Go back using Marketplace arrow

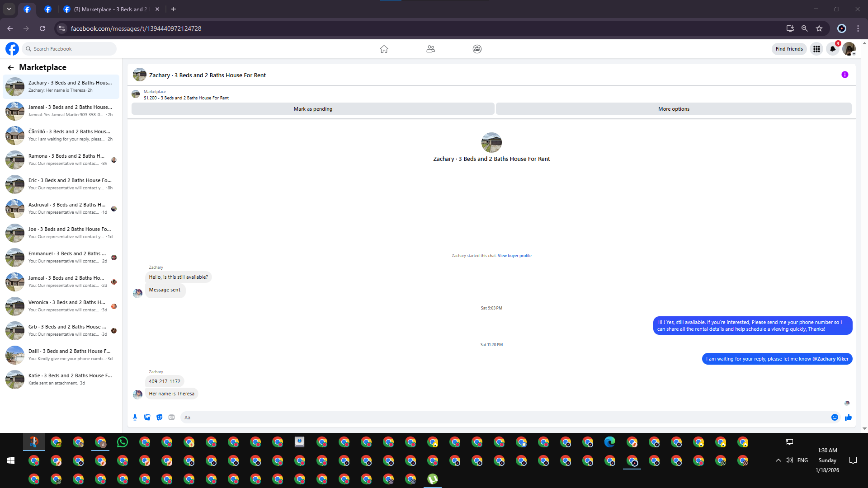[11, 67]
